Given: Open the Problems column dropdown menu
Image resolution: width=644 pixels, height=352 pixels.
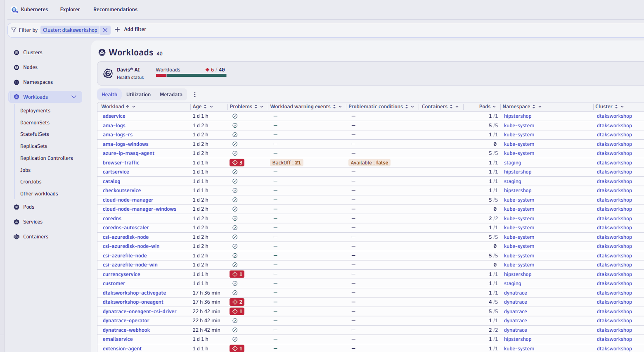Looking at the screenshot, I should click(262, 107).
